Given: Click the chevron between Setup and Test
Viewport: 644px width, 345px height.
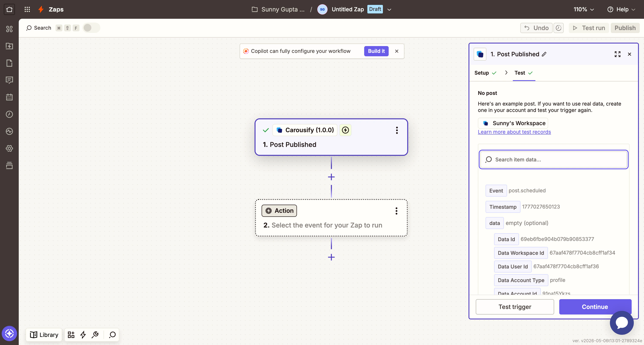Looking at the screenshot, I should coord(506,73).
